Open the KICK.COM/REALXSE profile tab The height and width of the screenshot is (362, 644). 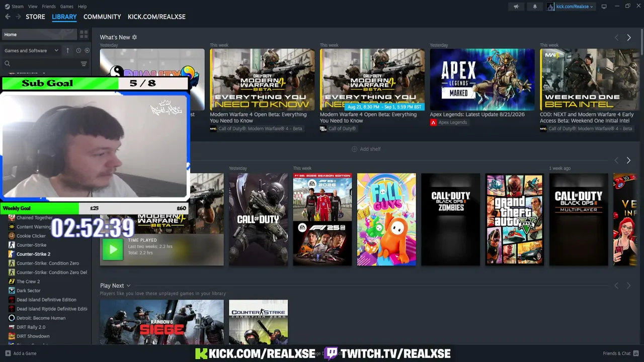[156, 17]
